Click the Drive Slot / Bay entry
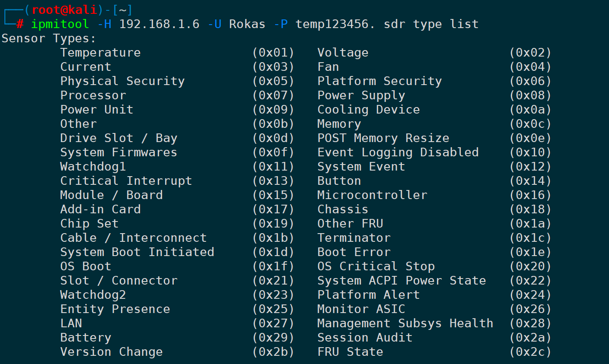 pos(118,138)
